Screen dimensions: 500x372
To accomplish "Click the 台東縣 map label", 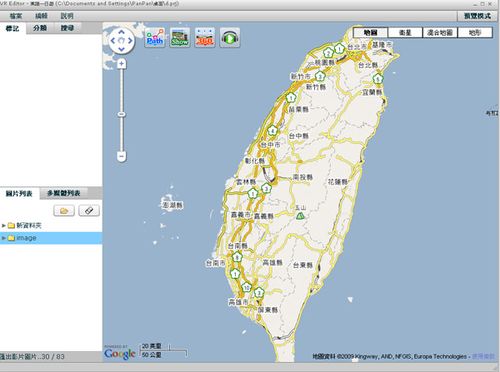I will tap(303, 265).
